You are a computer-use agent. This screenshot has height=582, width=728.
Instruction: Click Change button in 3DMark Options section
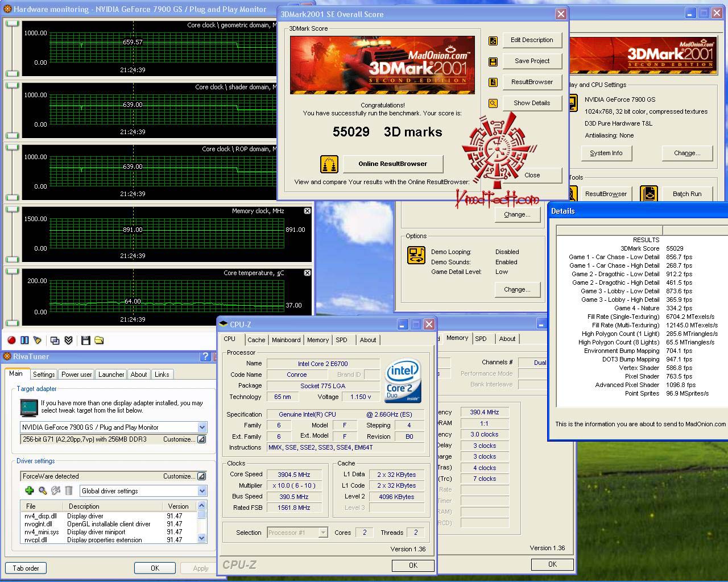[x=517, y=289]
